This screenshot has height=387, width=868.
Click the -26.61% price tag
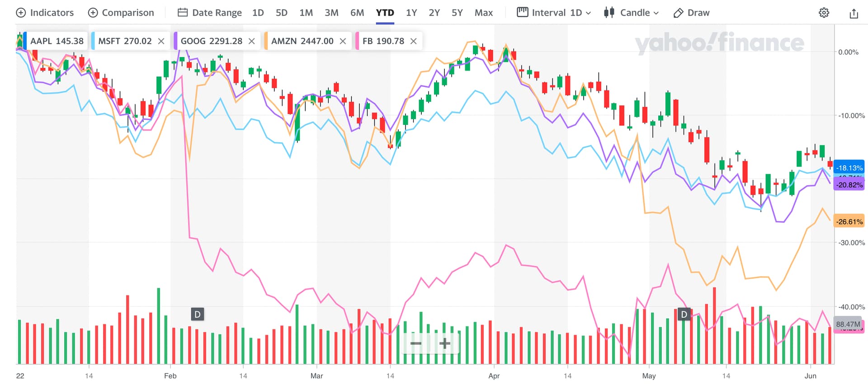849,222
